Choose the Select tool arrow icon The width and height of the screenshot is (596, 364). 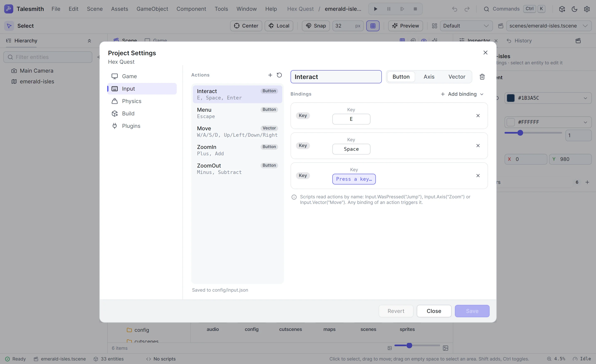point(9,26)
